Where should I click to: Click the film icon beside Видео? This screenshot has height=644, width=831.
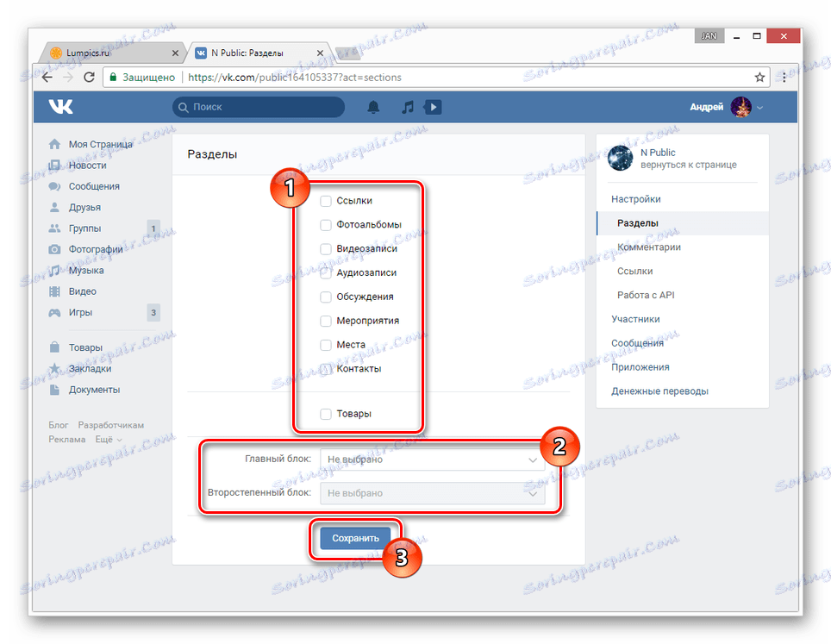54,291
